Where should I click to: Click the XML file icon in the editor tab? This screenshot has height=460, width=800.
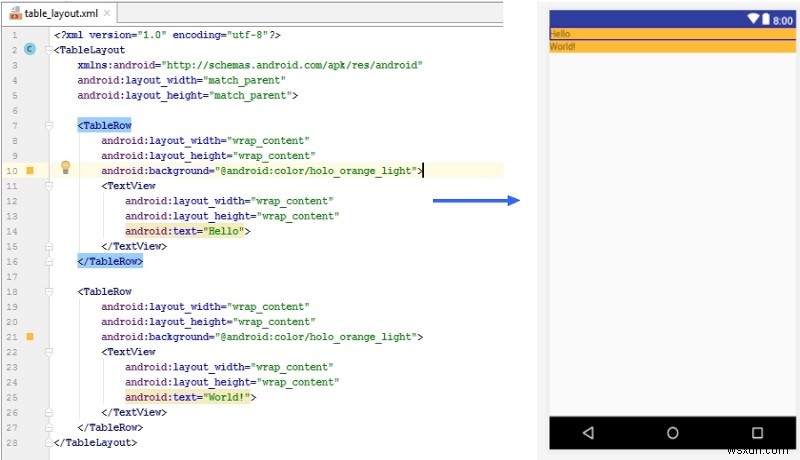(14, 13)
